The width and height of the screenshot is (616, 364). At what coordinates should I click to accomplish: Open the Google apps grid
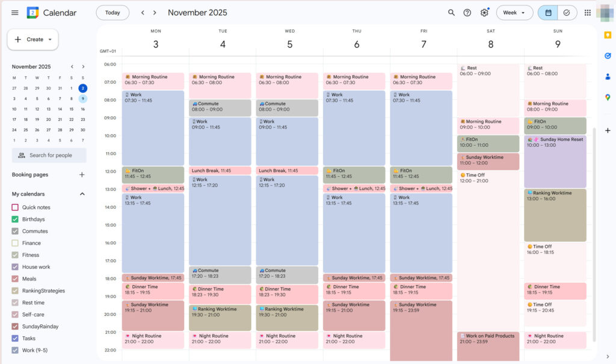588,13
